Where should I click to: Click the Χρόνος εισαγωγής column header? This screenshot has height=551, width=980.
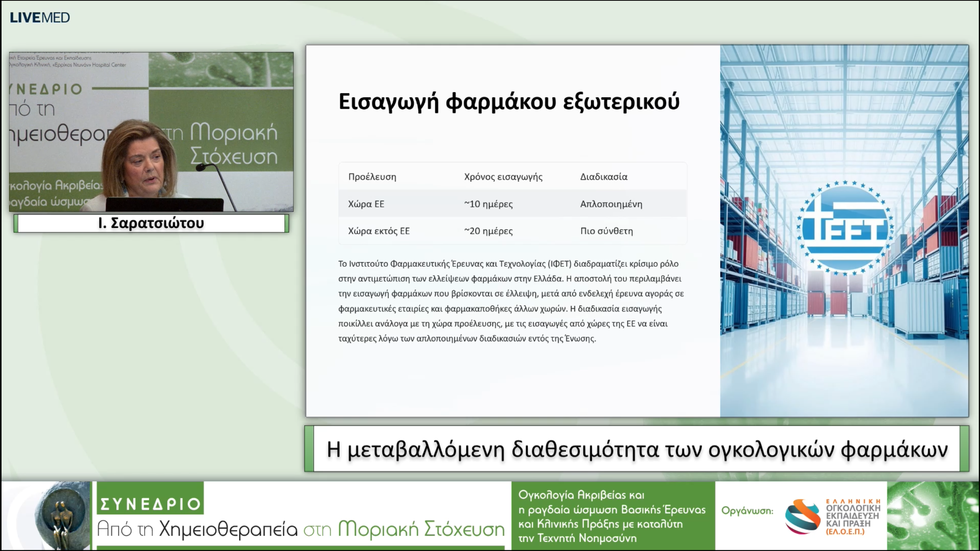click(x=503, y=177)
